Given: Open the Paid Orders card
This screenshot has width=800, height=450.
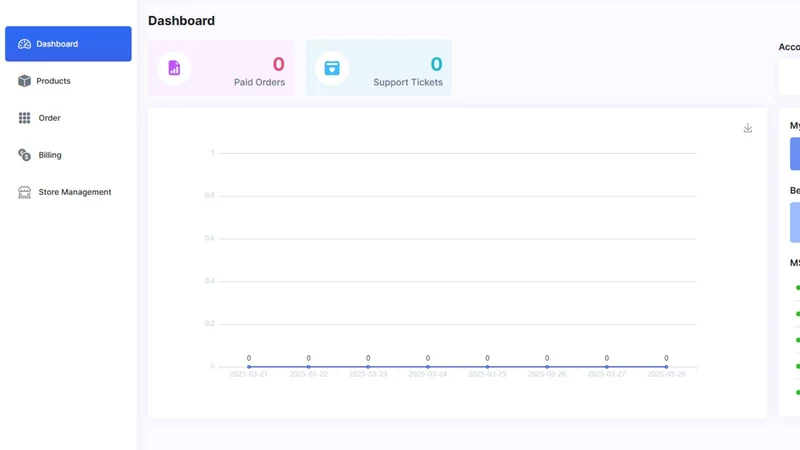Looking at the screenshot, I should coord(221,68).
